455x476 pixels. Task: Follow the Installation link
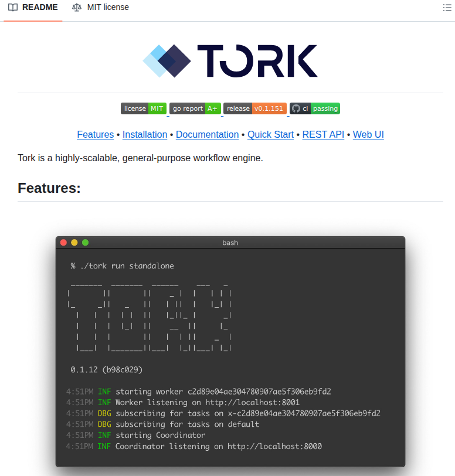tap(145, 134)
